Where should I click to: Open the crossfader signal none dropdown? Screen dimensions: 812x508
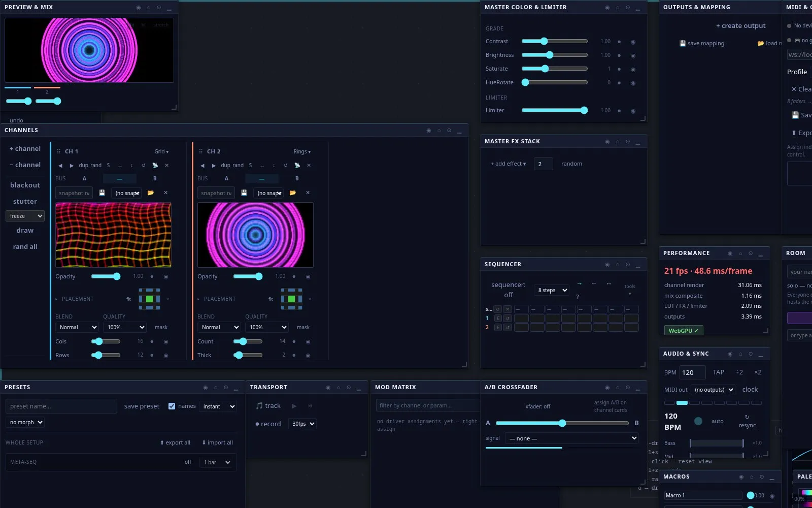(x=572, y=439)
